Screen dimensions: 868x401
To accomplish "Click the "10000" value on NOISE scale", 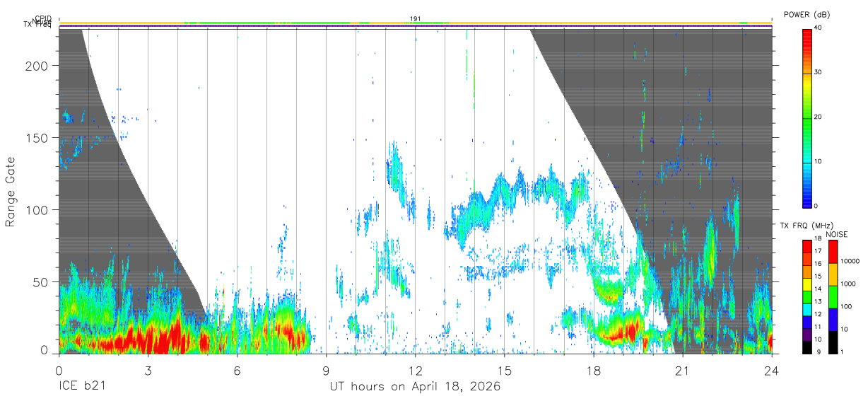I will [x=850, y=262].
